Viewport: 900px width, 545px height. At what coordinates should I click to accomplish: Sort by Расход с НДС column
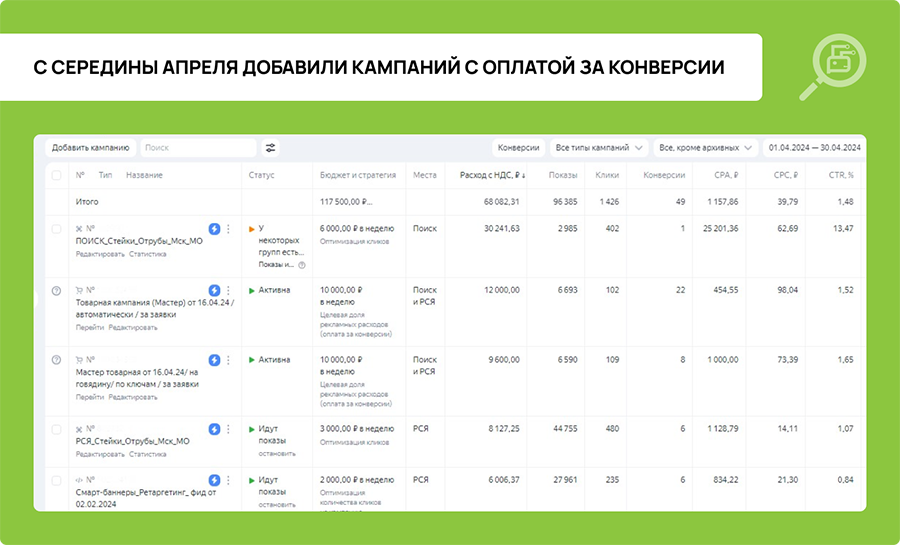(492, 175)
